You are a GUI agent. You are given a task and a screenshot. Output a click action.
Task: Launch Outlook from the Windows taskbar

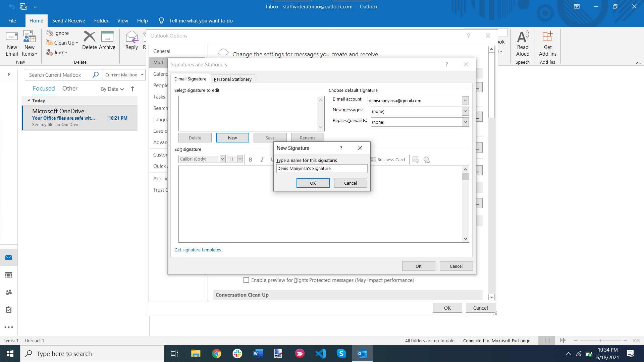(362, 354)
